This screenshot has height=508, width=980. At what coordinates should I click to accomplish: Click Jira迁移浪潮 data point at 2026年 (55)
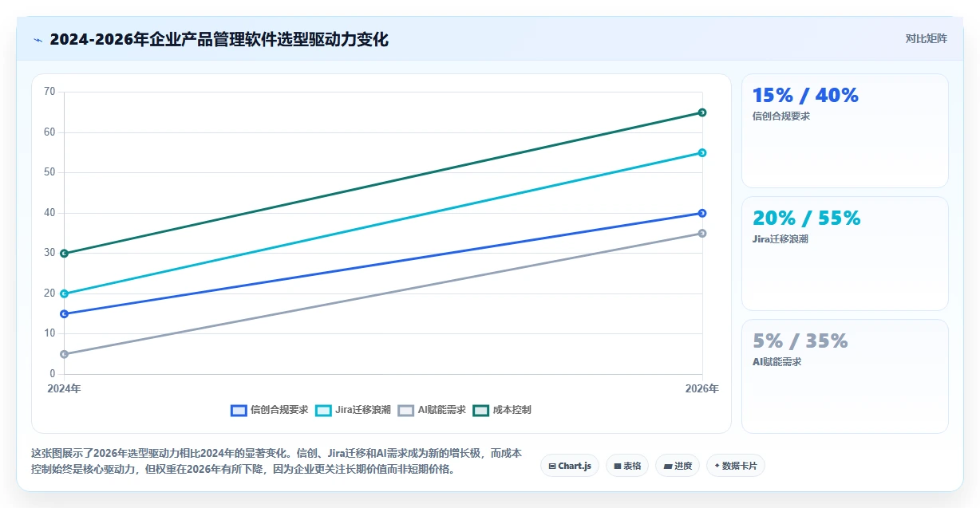point(702,152)
